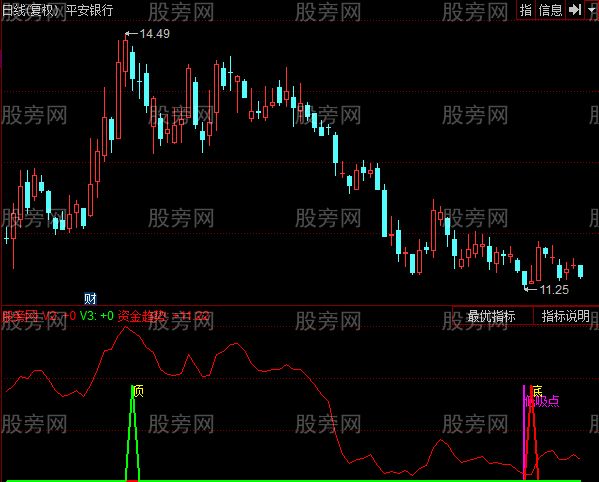Click the green peak spike under 顶
Image resolution: width=599 pixels, height=482 pixels.
point(133,433)
